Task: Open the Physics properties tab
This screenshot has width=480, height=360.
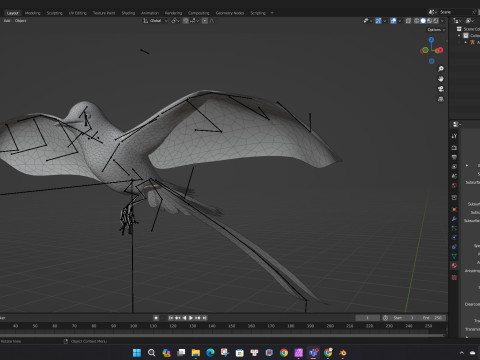Action: (x=454, y=237)
